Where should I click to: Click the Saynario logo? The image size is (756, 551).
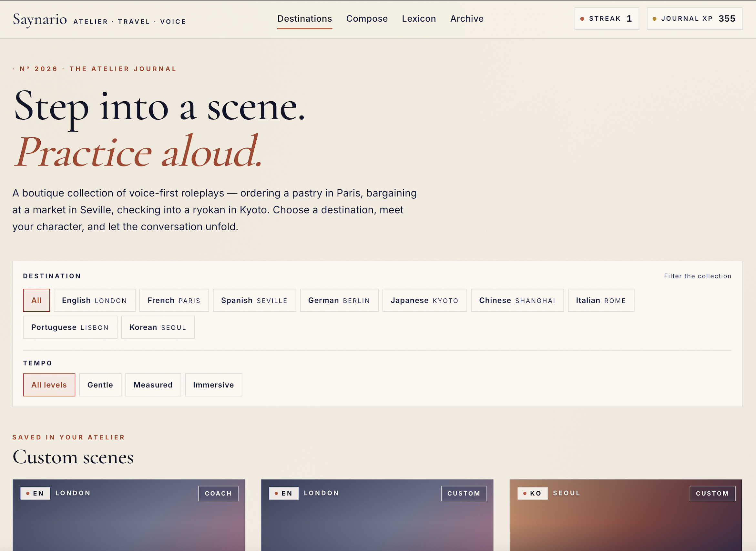click(x=40, y=19)
